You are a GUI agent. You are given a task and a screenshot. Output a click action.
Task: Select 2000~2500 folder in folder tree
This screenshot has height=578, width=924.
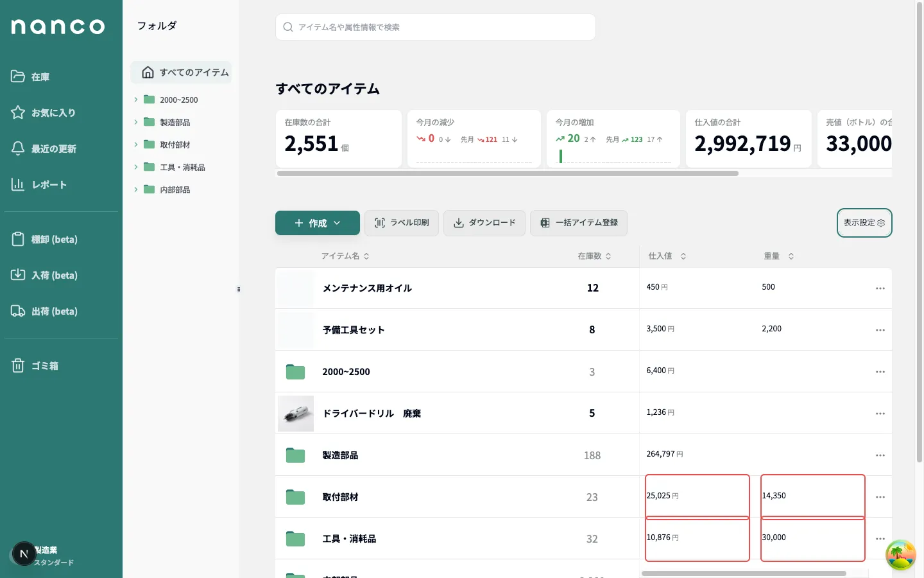point(171,100)
